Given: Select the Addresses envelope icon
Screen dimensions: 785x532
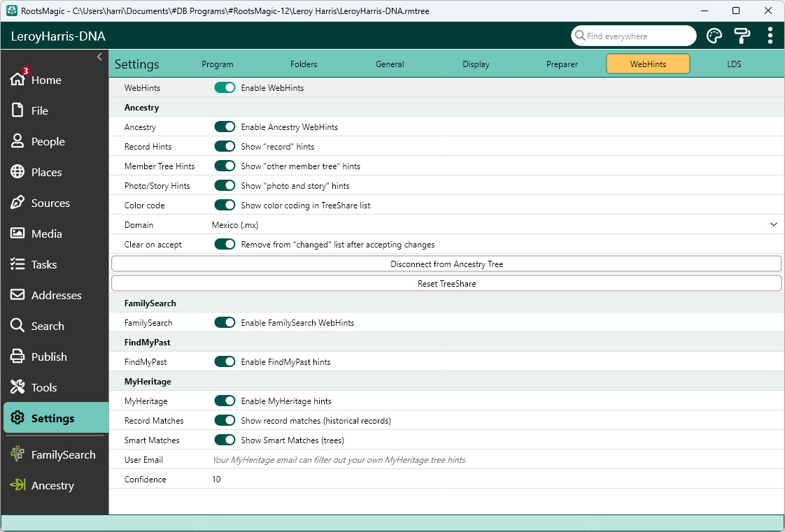Looking at the screenshot, I should pos(17,294).
